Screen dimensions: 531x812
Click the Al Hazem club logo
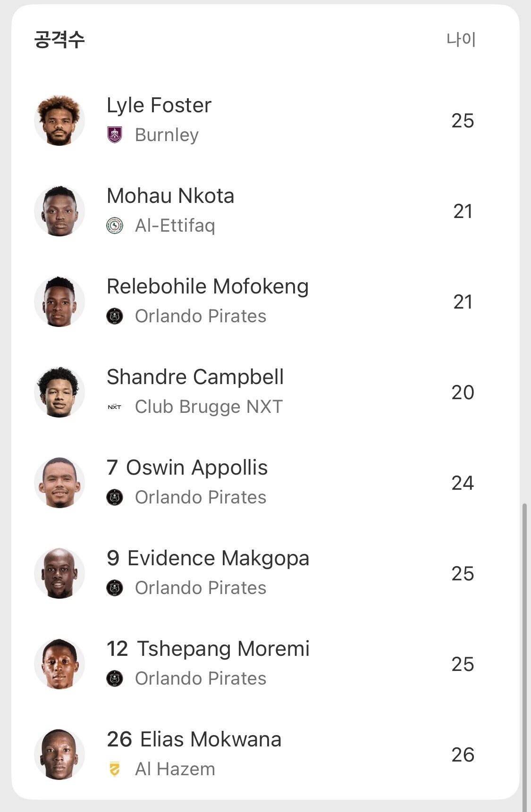115,769
